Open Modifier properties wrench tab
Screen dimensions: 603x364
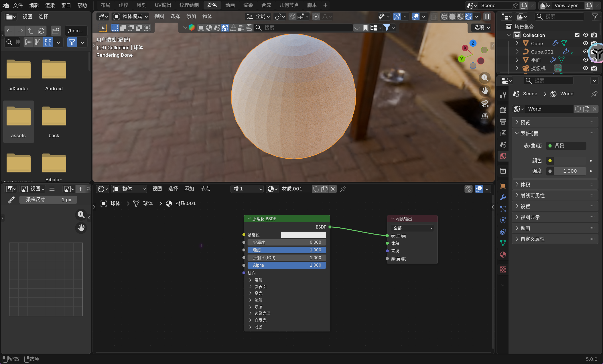click(x=503, y=197)
